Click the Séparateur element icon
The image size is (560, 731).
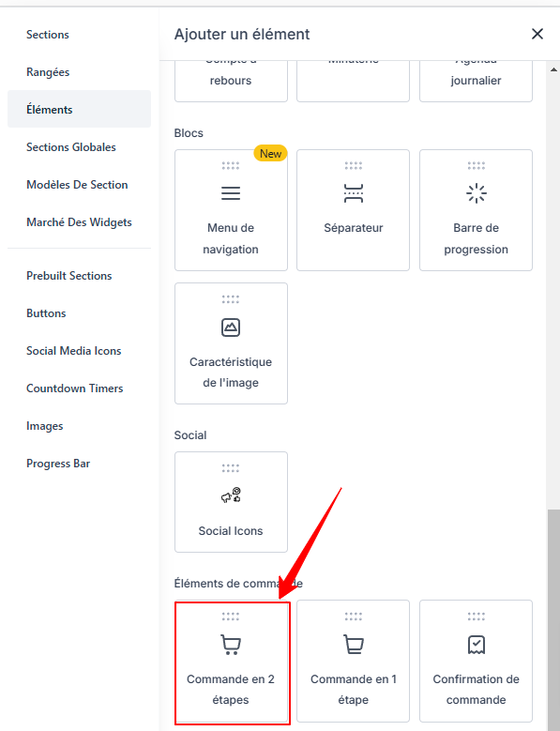(354, 193)
